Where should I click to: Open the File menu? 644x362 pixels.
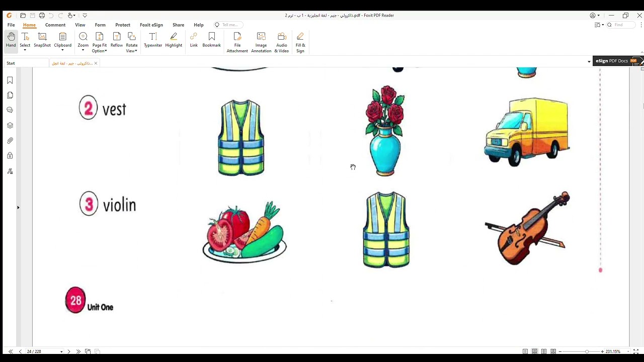tap(11, 25)
